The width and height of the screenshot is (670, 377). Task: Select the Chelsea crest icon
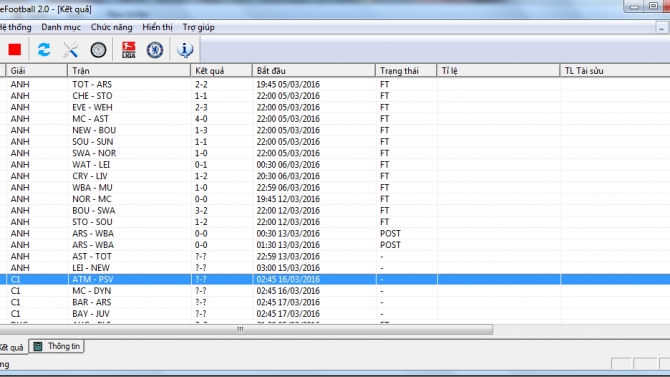(x=155, y=50)
